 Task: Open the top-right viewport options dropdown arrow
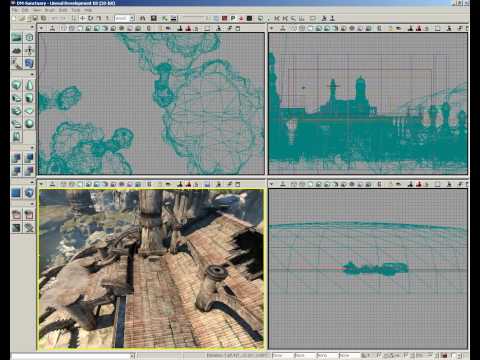[272, 28]
